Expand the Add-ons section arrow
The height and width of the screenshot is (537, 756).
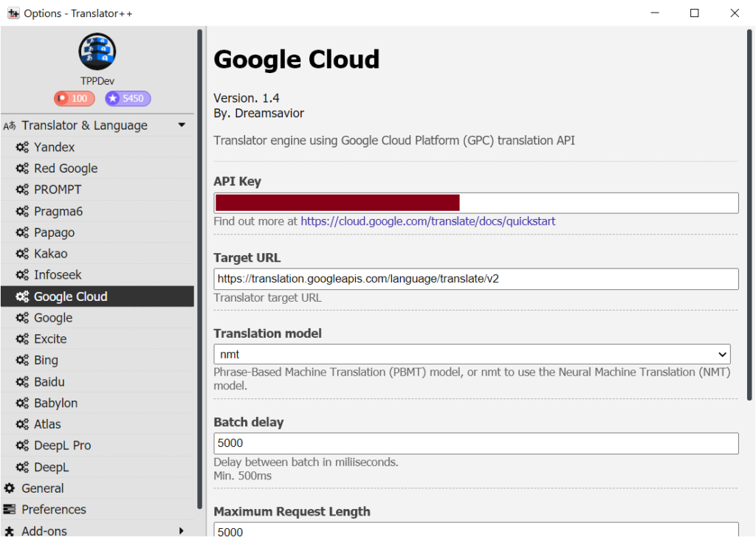pyautogui.click(x=182, y=531)
